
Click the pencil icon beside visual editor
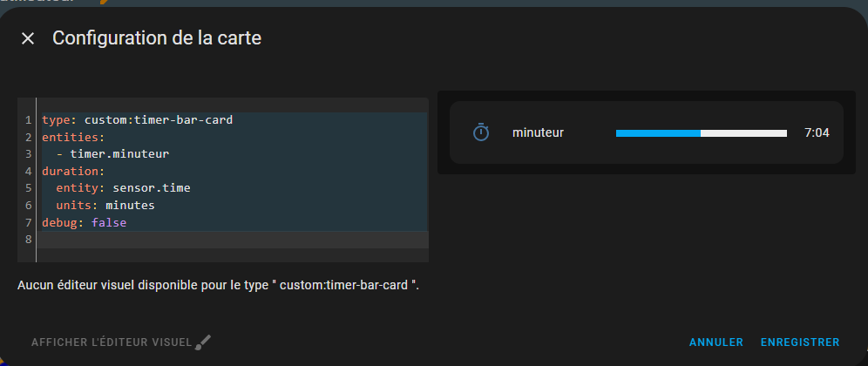tap(203, 342)
